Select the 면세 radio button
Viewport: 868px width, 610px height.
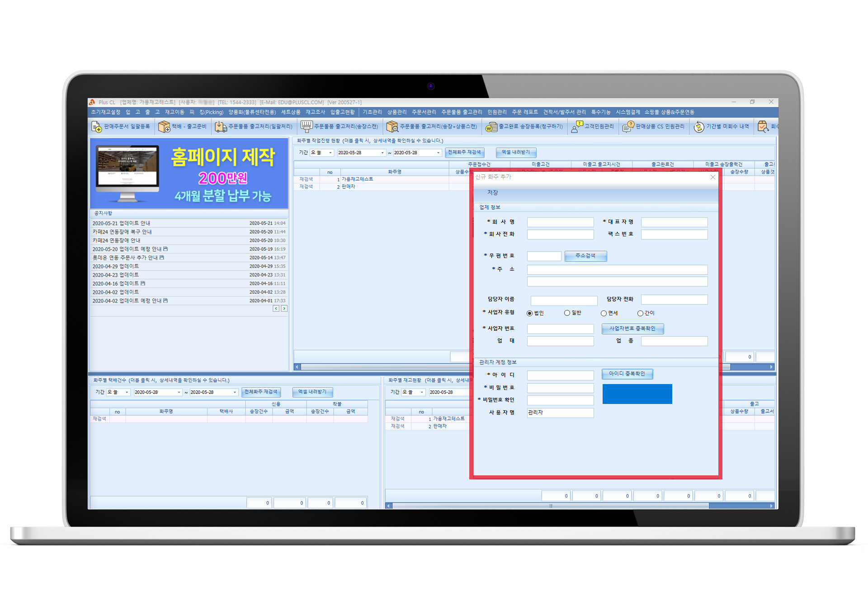(x=604, y=313)
